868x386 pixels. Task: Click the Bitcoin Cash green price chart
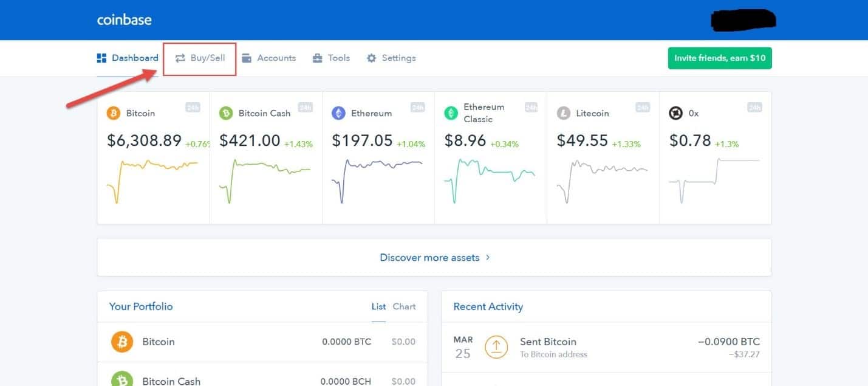(x=265, y=181)
